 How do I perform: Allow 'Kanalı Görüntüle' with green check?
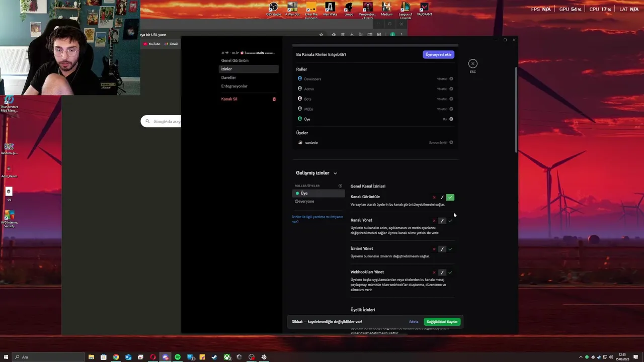click(450, 197)
